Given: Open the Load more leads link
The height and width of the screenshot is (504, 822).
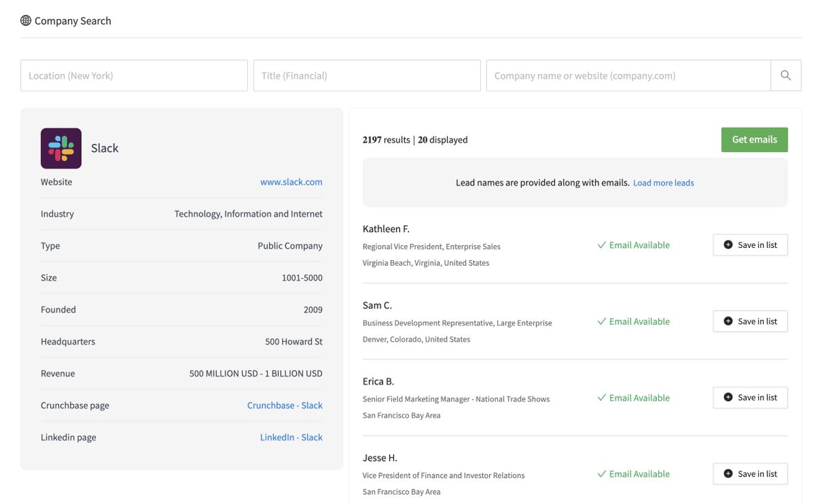Looking at the screenshot, I should pos(663,182).
